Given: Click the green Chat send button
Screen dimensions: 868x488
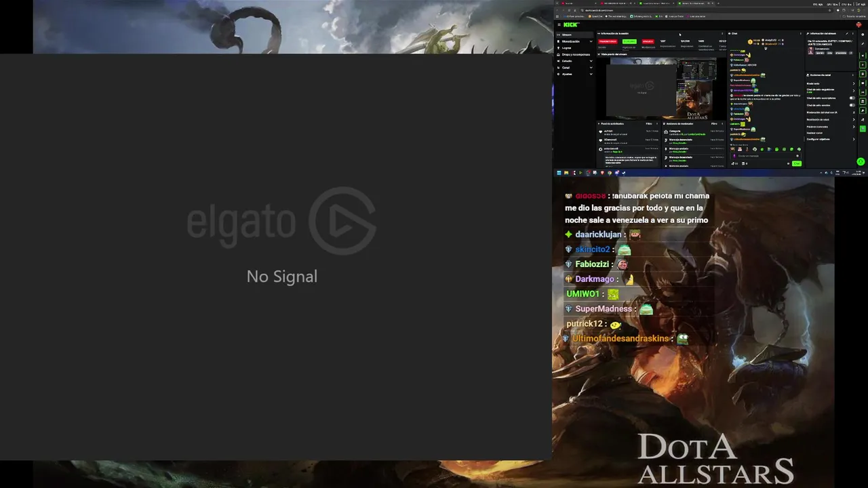Looking at the screenshot, I should [797, 163].
